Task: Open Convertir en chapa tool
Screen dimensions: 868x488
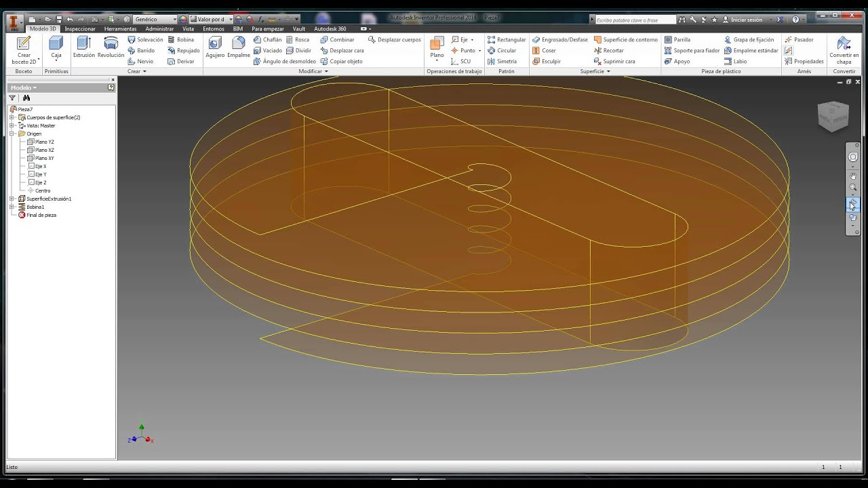Action: click(x=844, y=50)
